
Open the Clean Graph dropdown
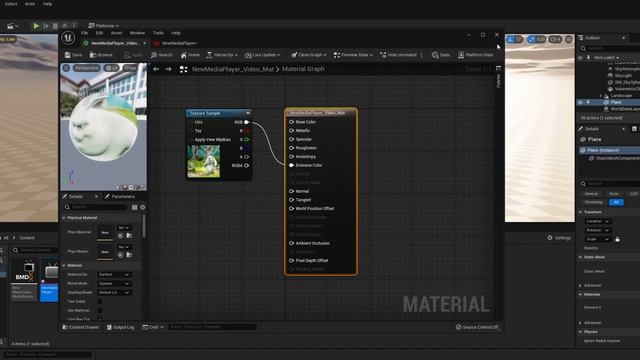309,55
